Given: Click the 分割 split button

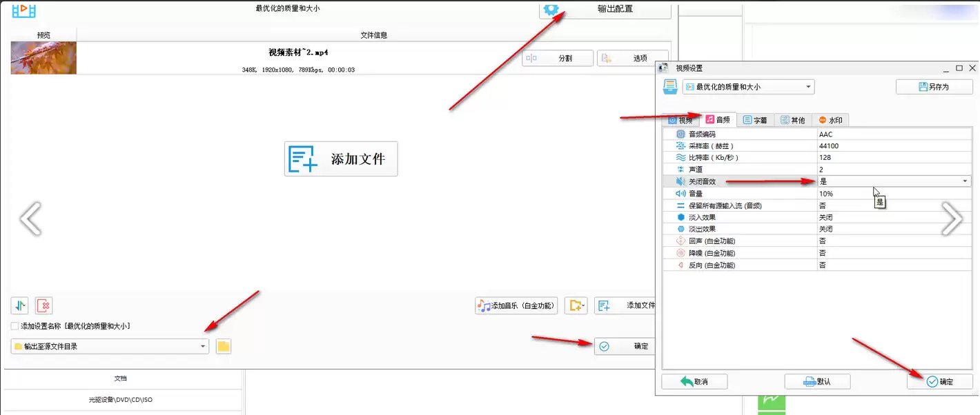Looking at the screenshot, I should pyautogui.click(x=558, y=59).
